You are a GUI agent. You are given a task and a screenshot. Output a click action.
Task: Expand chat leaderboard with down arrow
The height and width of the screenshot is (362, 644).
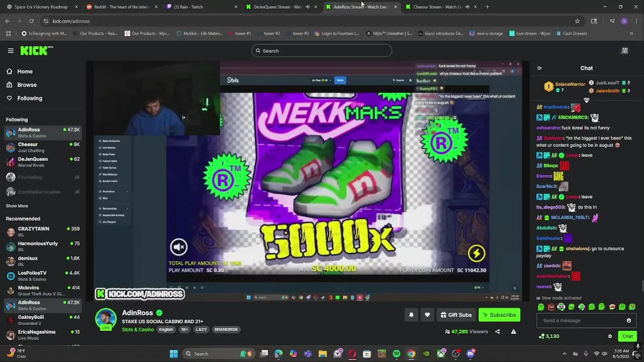point(586,101)
